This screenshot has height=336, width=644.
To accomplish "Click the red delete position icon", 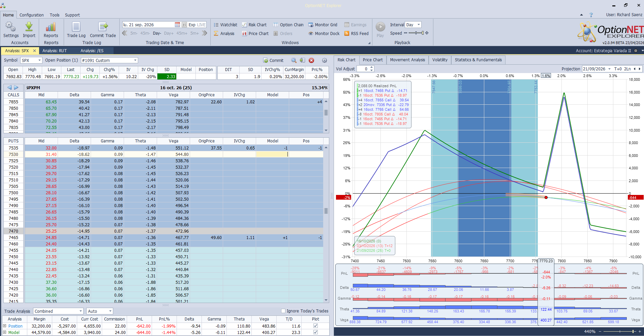I will [311, 60].
